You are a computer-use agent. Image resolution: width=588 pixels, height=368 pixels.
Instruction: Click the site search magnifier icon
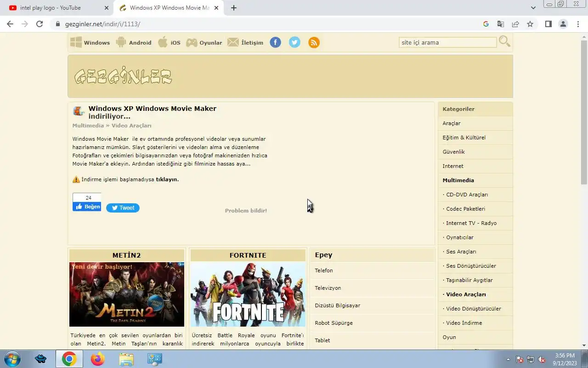[504, 41]
